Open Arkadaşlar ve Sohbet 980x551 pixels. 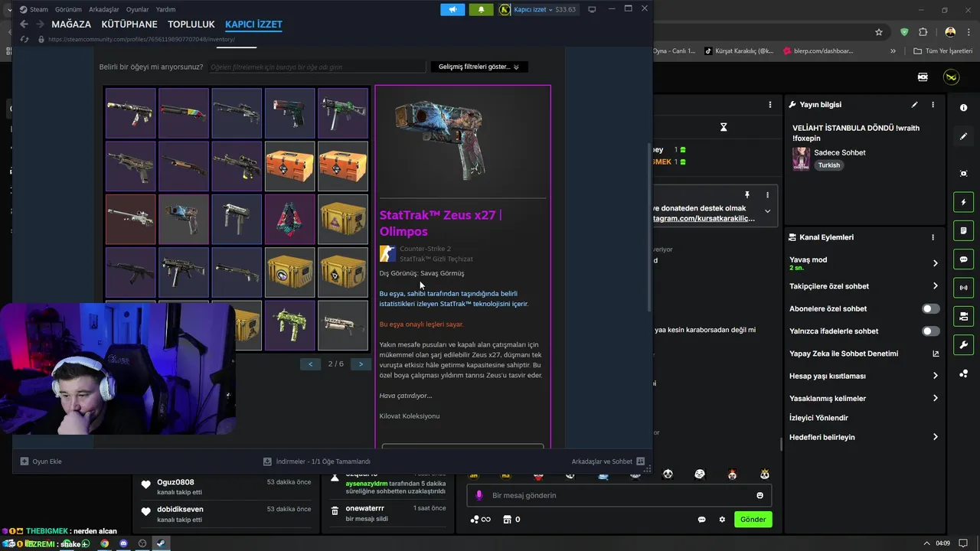608,461
